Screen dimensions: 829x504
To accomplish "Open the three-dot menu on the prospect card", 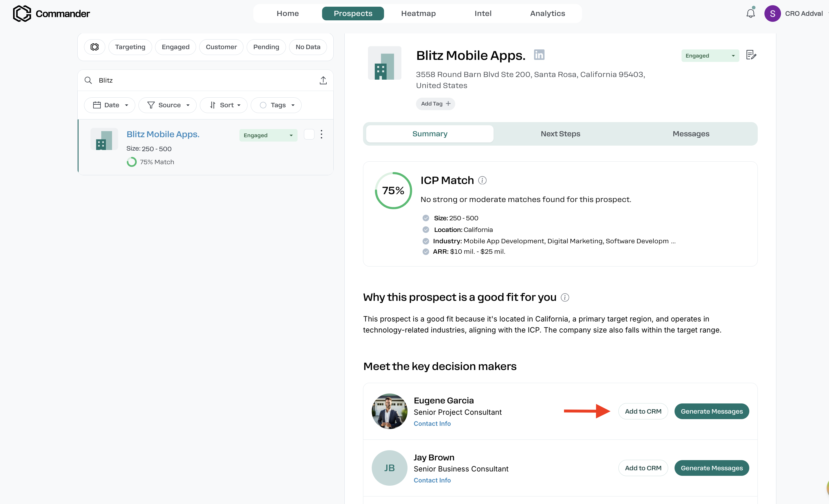I will [x=321, y=134].
